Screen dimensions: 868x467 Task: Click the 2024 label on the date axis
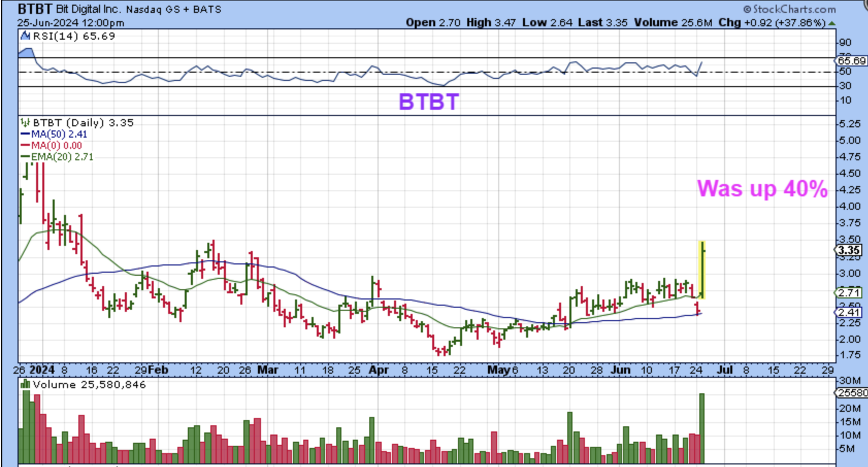tap(42, 370)
